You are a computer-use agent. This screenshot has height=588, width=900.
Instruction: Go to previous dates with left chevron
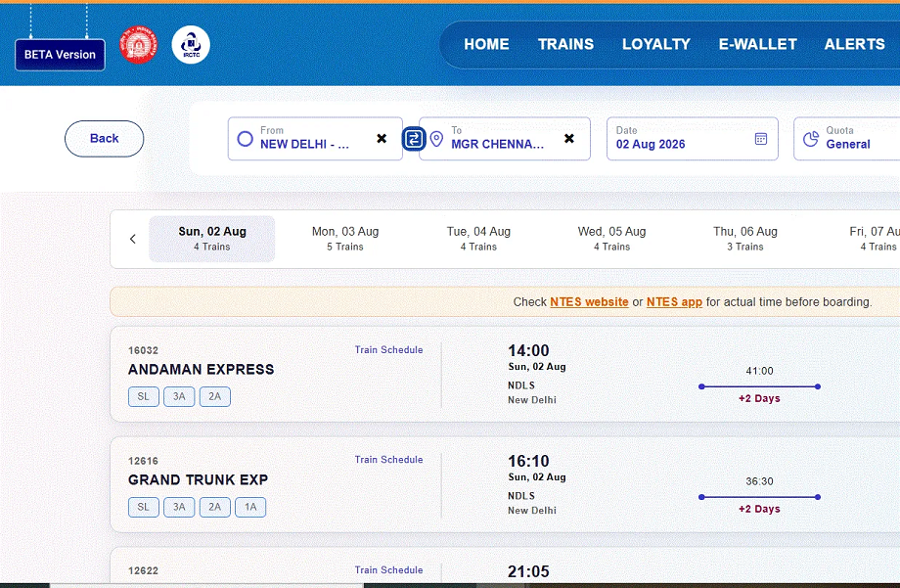tap(133, 239)
